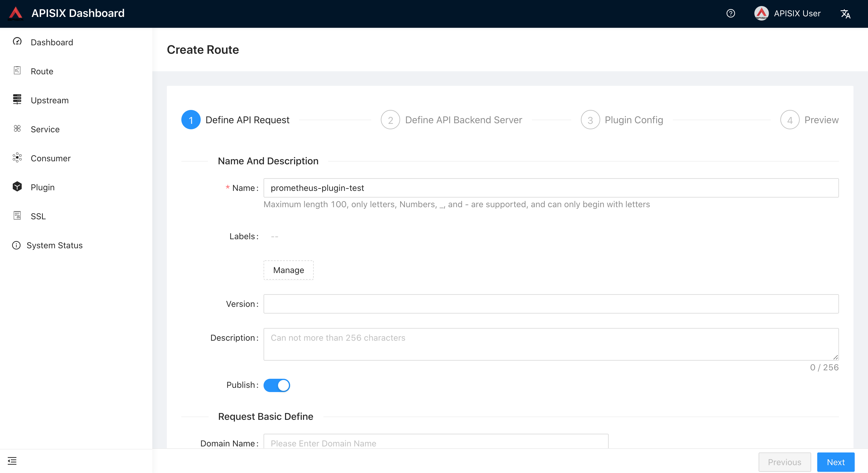Click the Domain Name input field

pyautogui.click(x=435, y=443)
